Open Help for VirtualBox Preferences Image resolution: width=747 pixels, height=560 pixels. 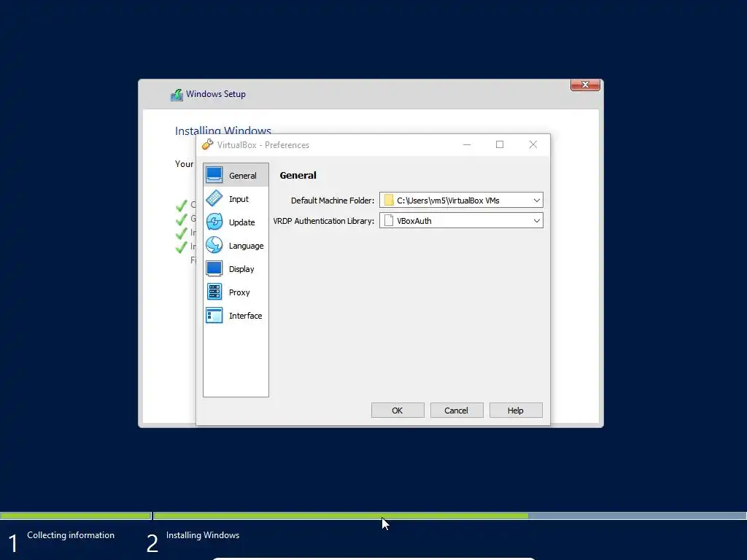pyautogui.click(x=516, y=411)
